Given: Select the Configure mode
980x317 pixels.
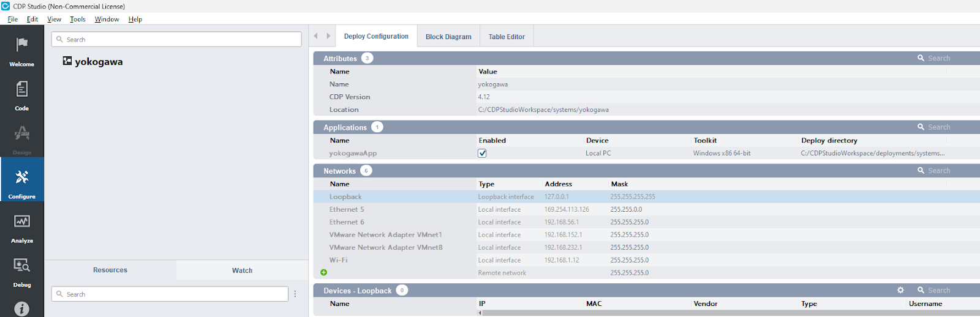Looking at the screenshot, I should click(22, 179).
